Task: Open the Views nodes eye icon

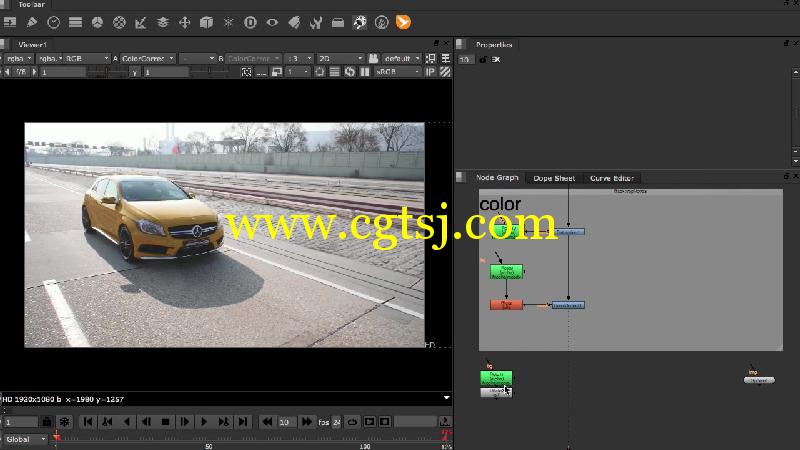Action: (272, 22)
